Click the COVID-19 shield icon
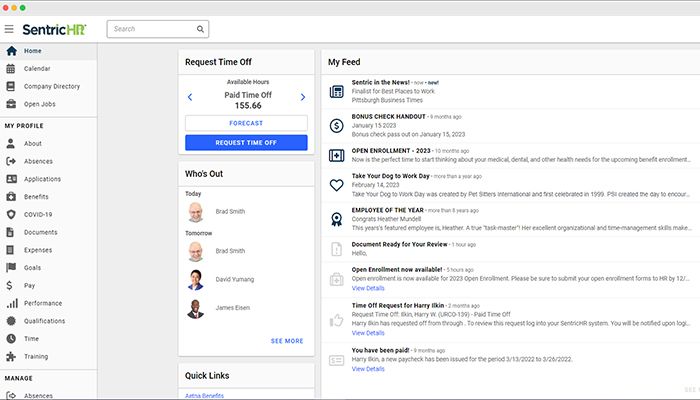The width and height of the screenshot is (700, 400). (x=12, y=214)
